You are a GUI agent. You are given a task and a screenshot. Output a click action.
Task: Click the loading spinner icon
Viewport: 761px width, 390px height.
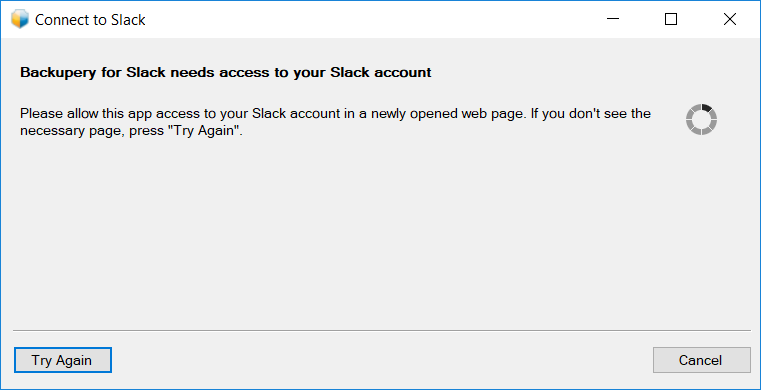701,119
